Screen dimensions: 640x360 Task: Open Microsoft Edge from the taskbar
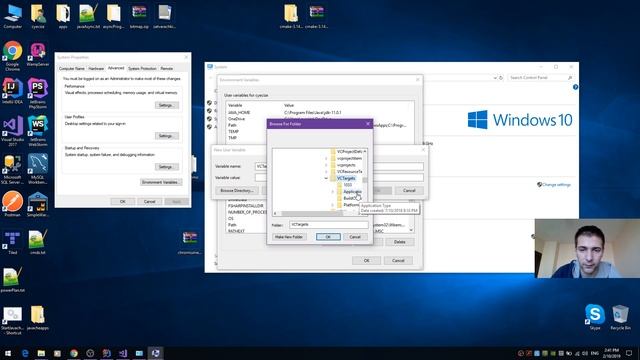tap(25, 353)
